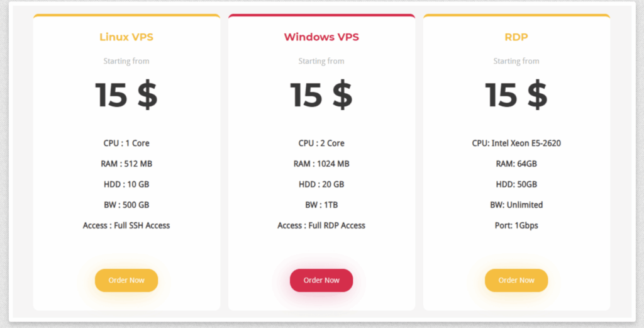The width and height of the screenshot is (644, 328).
Task: Click 'HDD: 50GB' text
Action: [x=516, y=184]
